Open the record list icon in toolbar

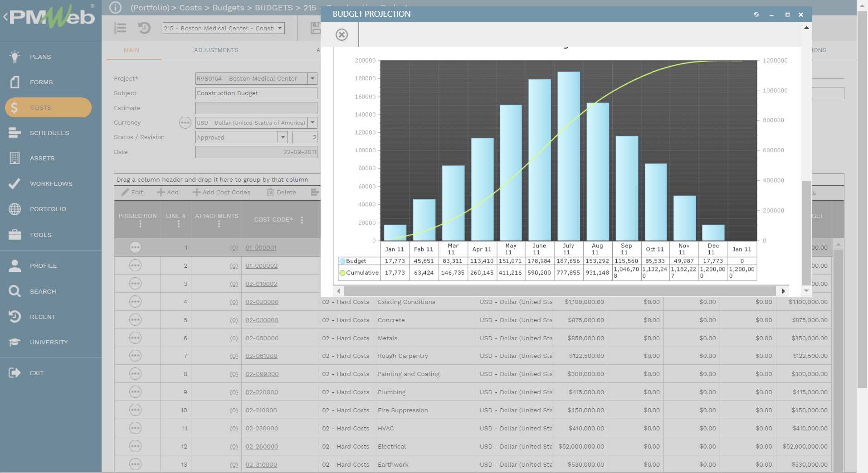coord(120,28)
